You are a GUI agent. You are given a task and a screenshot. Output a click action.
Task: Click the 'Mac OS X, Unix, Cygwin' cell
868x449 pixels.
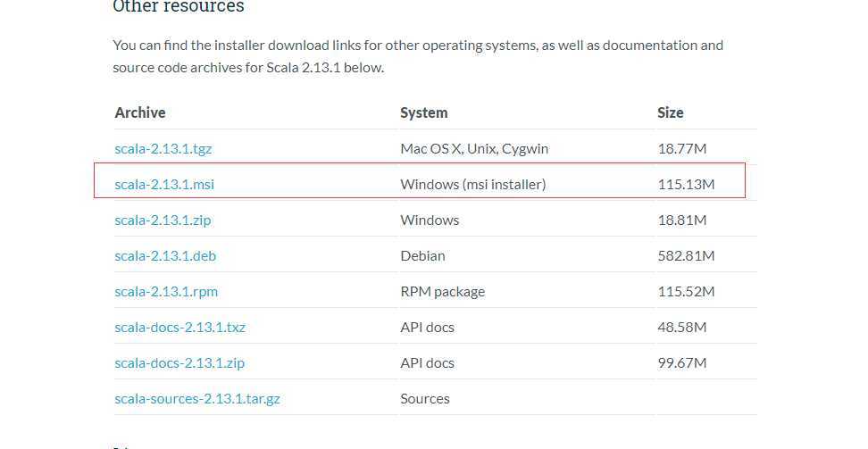tap(474, 149)
